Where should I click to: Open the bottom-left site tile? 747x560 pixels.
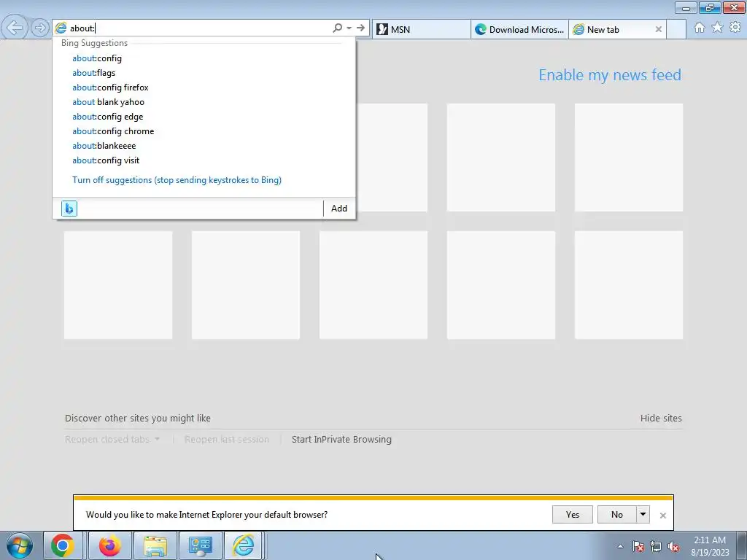pyautogui.click(x=118, y=285)
